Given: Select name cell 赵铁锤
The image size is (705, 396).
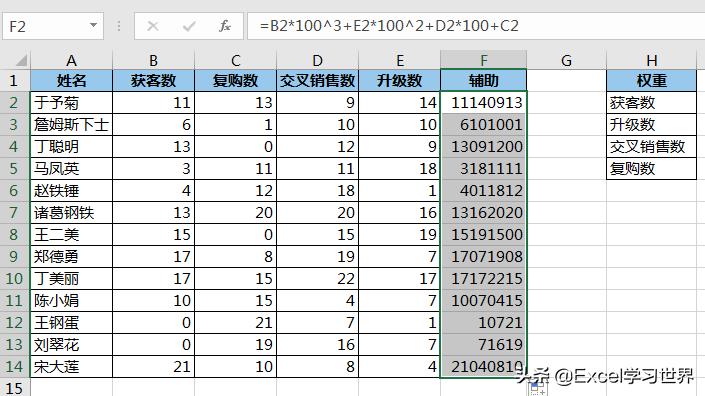Looking at the screenshot, I should [71, 191].
